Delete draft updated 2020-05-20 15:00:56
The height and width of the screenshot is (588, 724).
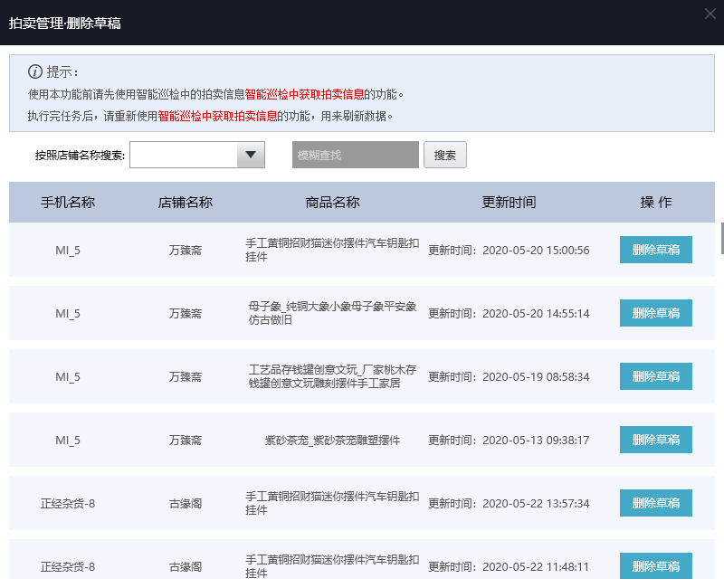[655, 250]
